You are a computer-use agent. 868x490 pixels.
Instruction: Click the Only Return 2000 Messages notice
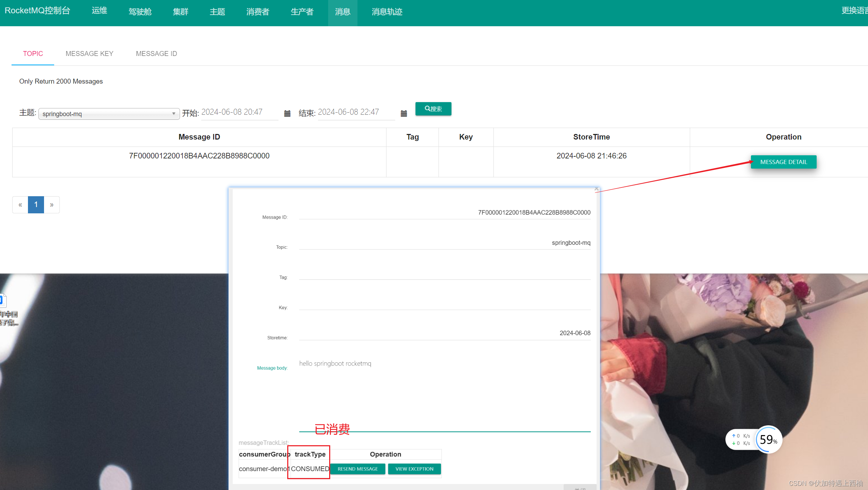pos(61,81)
